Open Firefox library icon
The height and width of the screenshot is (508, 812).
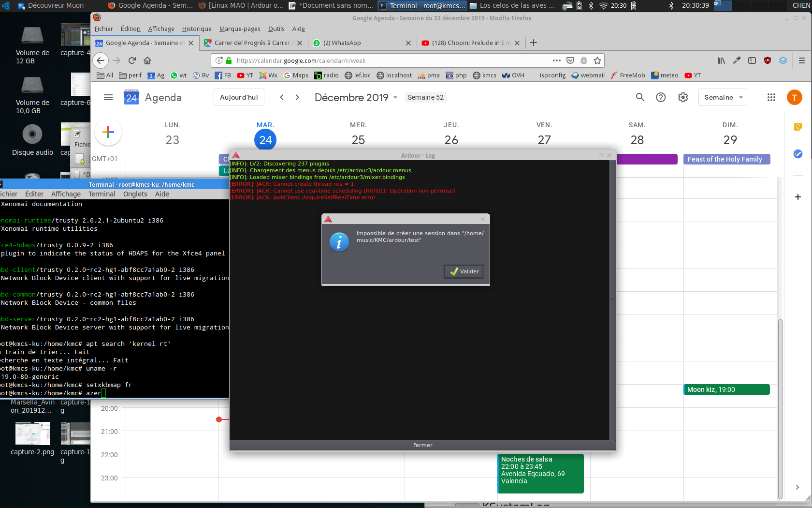(x=721, y=60)
